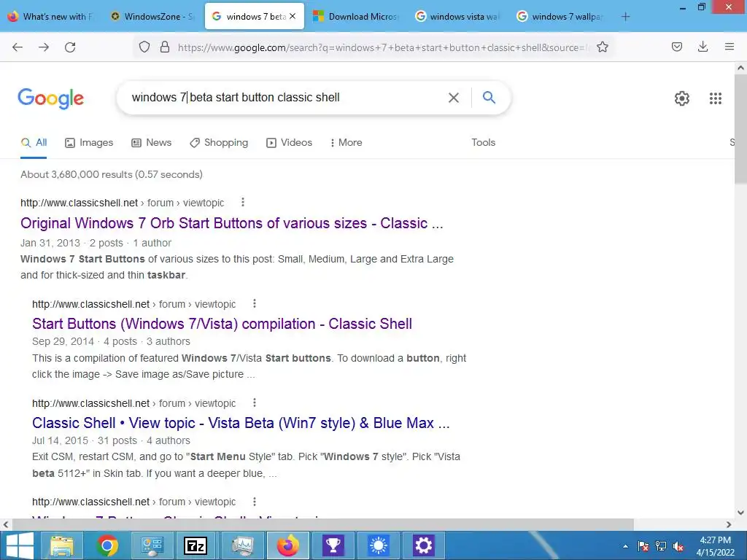Open tracking protection shield icon
The image size is (747, 560).
pos(144,47)
